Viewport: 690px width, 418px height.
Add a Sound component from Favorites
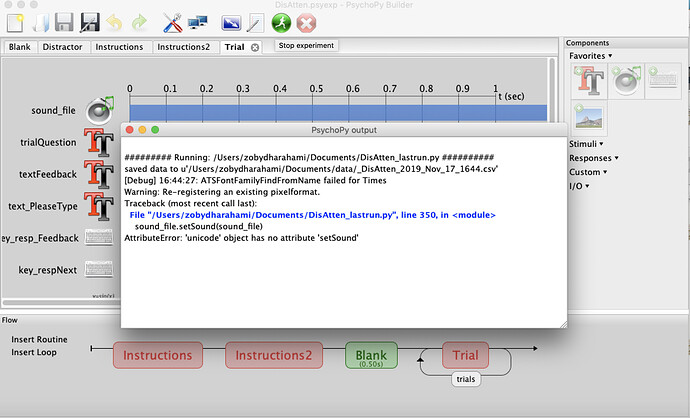[x=626, y=81]
